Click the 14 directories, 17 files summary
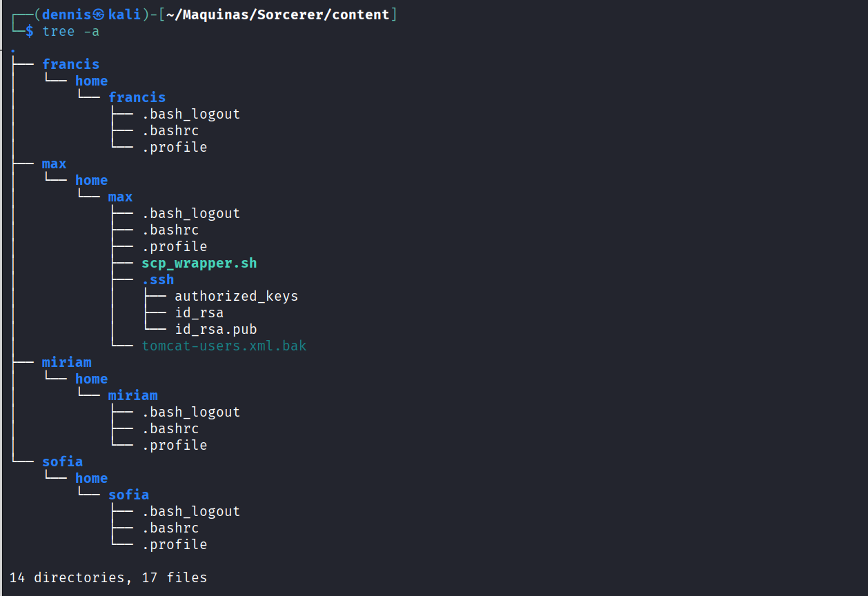The image size is (868, 596). pyautogui.click(x=108, y=577)
